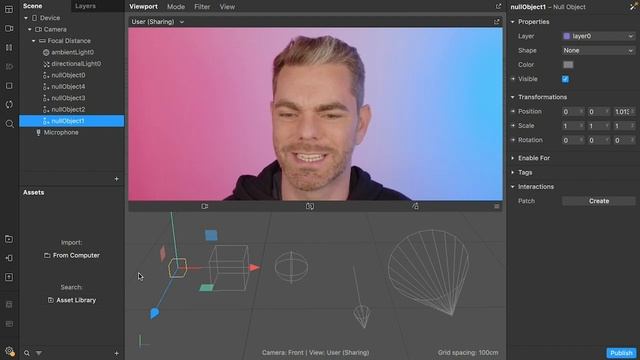640x360 pixels.
Task: Pop out the User (Sharing) preview
Action: click(x=497, y=22)
